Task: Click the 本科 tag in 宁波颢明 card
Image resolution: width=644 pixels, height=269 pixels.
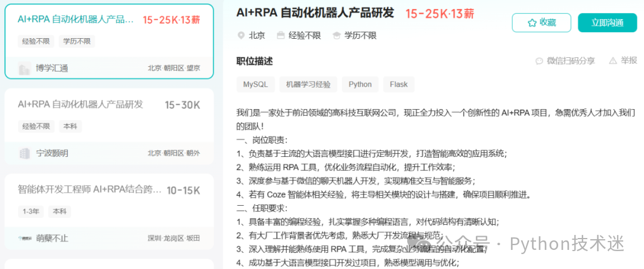Action: 70,126
